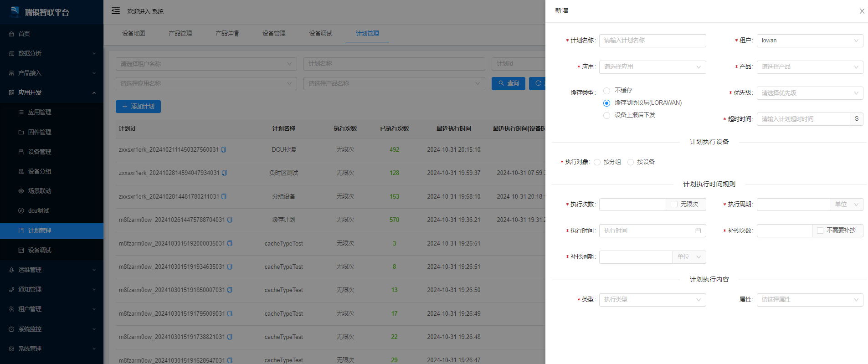Click the 设备调试 sidebar icon
Image resolution: width=868 pixels, height=364 pixels.
coord(21,250)
